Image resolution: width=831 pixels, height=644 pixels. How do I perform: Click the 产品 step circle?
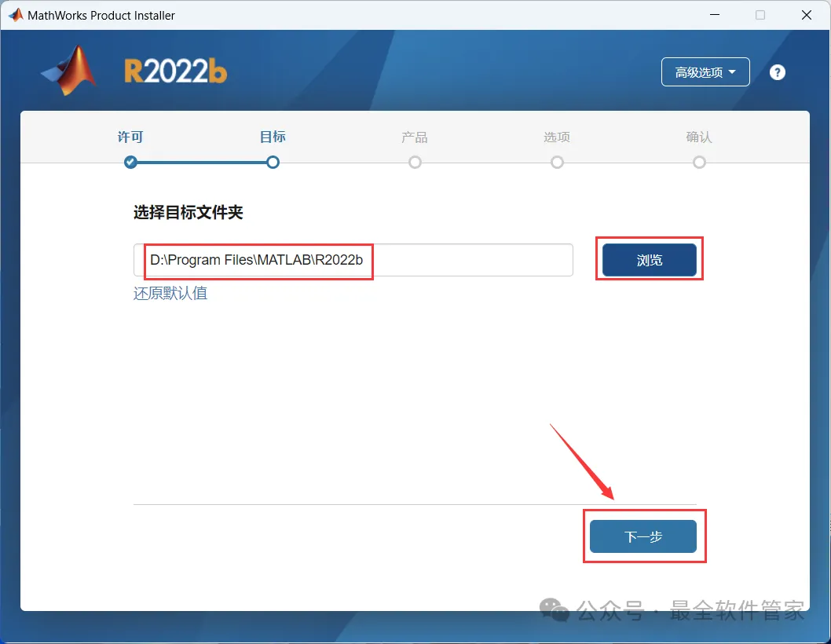tap(415, 163)
